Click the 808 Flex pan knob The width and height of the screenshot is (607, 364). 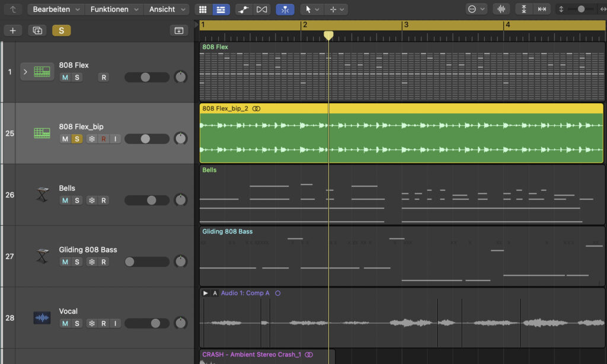(x=181, y=76)
